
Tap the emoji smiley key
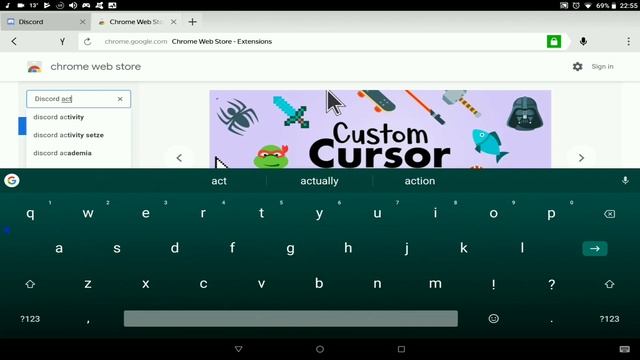click(x=493, y=319)
